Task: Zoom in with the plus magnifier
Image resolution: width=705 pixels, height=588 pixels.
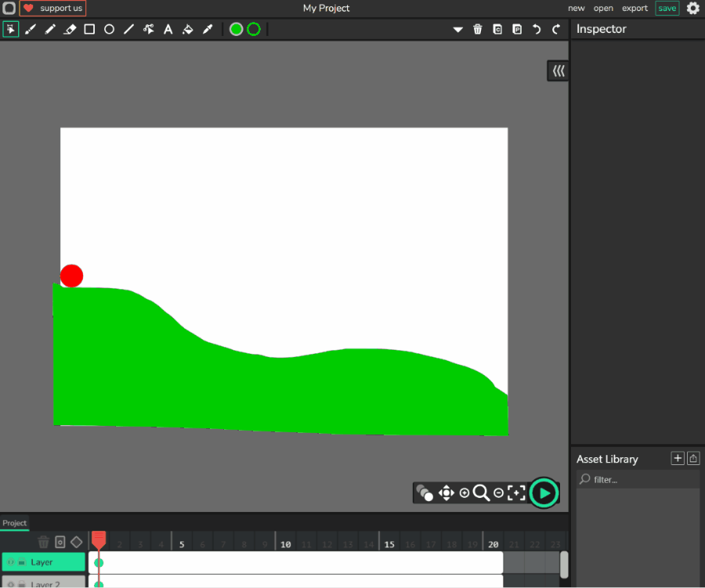Action: click(x=465, y=493)
